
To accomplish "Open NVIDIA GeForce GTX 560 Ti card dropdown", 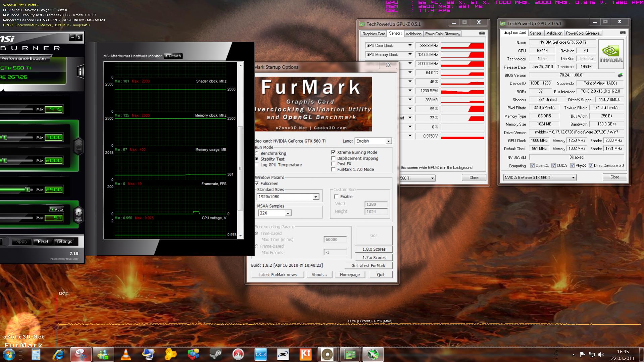I will (x=540, y=177).
